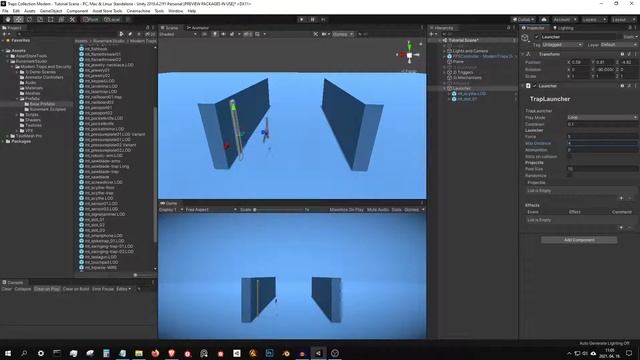Toggle Error Pause in Console
The image size is (640, 360).
[x=103, y=289]
